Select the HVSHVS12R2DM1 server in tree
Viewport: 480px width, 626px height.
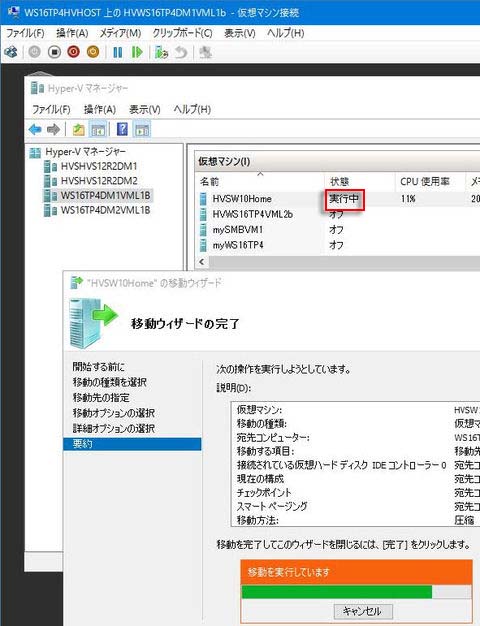click(99, 166)
